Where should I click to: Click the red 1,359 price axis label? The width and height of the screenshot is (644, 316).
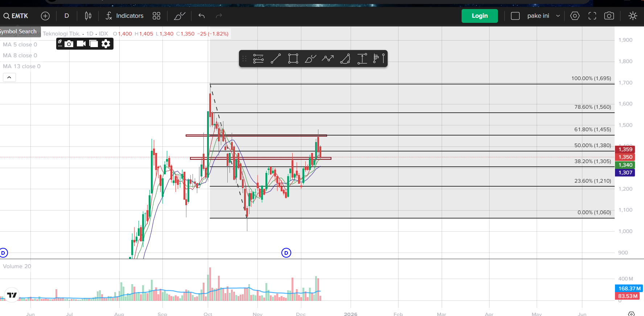625,149
